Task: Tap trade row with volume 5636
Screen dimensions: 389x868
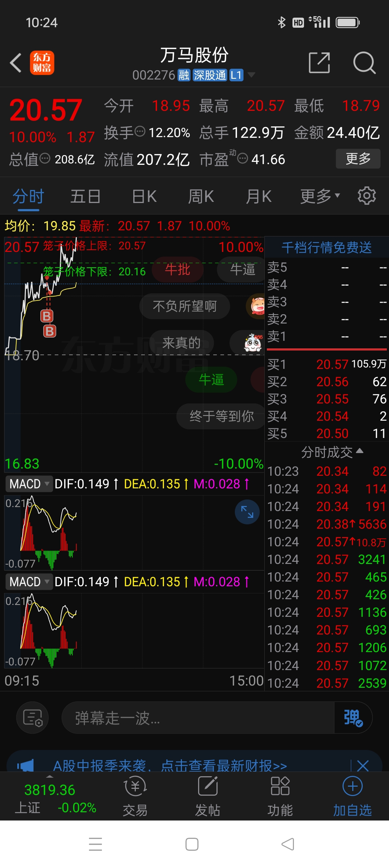Action: click(327, 524)
